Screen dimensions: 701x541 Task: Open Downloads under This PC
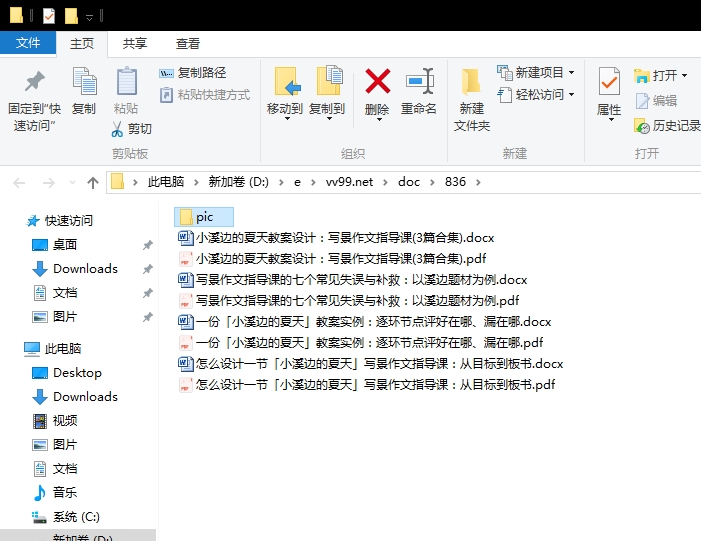click(x=75, y=397)
